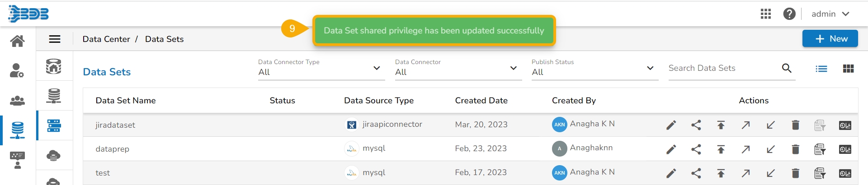The height and width of the screenshot is (185, 868).
Task: Click the dataprep data set name
Action: [113, 149]
